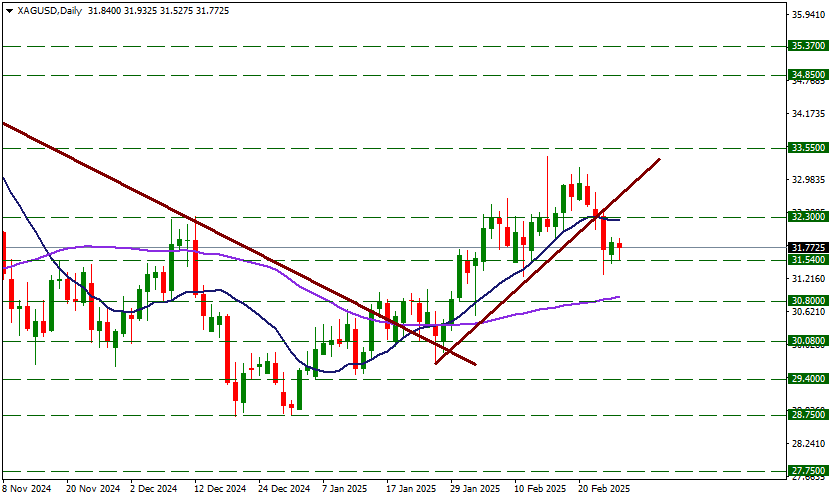The image size is (832, 500).
Task: Click the XAGUSD,Daily chart title
Action: click(x=49, y=11)
